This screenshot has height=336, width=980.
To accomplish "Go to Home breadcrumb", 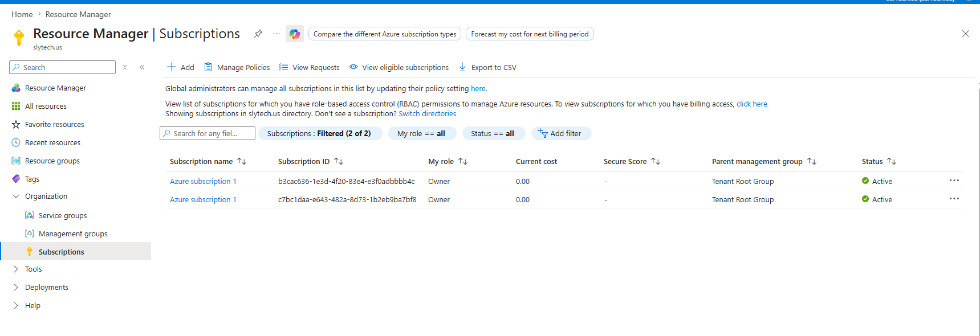I will tap(22, 14).
